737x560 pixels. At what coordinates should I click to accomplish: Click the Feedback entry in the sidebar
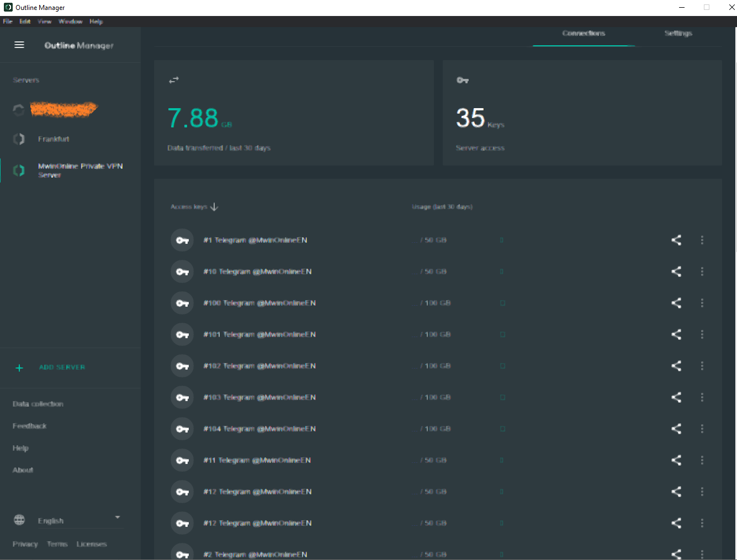tap(29, 425)
